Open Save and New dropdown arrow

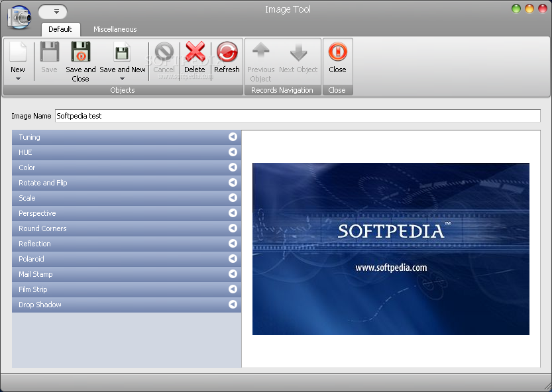(122, 79)
